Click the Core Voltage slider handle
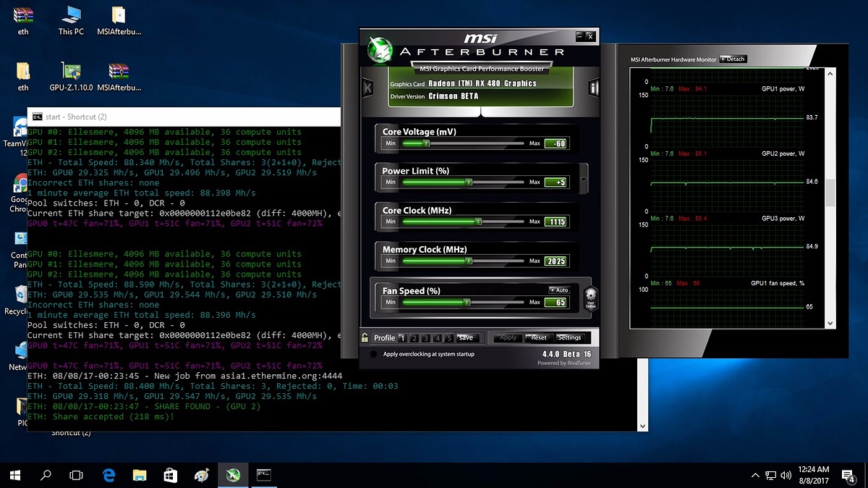This screenshot has width=868, height=488. coord(427,143)
